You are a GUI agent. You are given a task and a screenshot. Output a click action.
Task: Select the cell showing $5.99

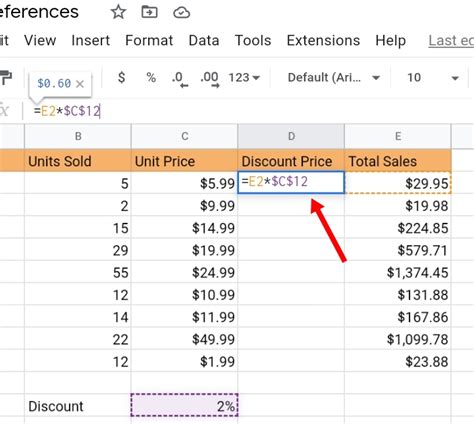click(x=185, y=183)
